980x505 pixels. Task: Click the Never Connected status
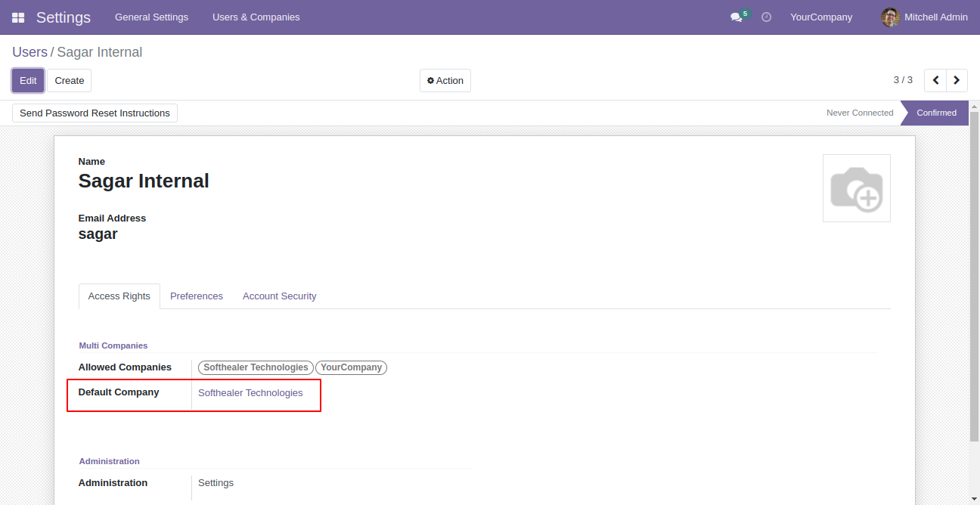[x=860, y=113]
